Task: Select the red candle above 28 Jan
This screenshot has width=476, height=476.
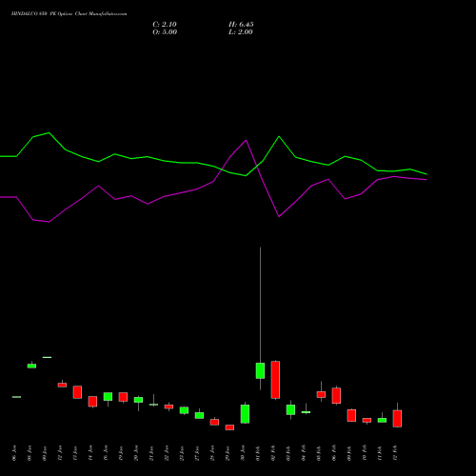Action: [214, 422]
